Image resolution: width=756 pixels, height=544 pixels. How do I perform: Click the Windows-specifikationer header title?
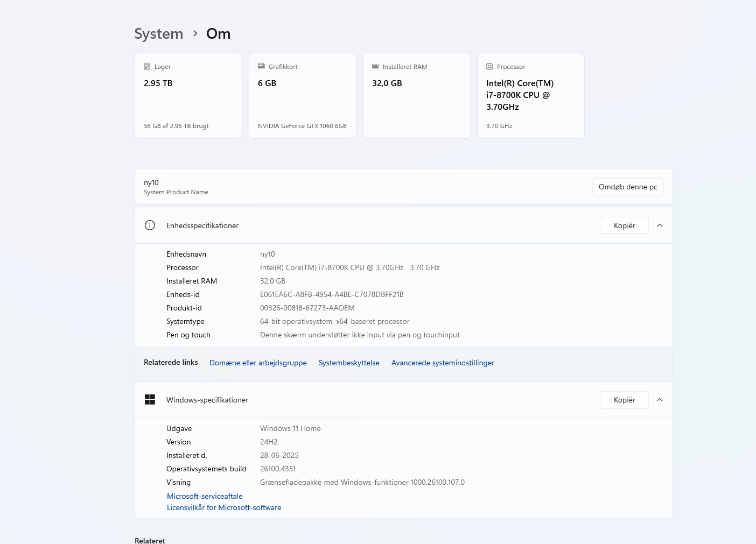207,400
